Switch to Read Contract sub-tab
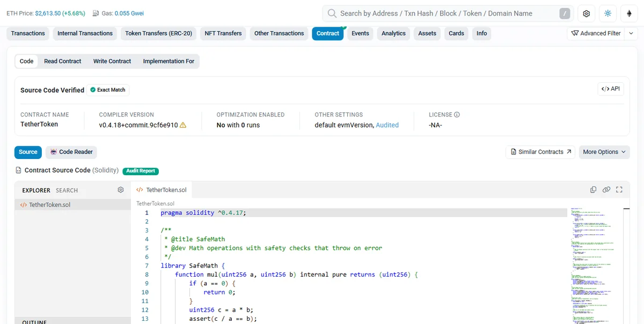Image resolution: width=644 pixels, height=324 pixels. click(x=63, y=61)
